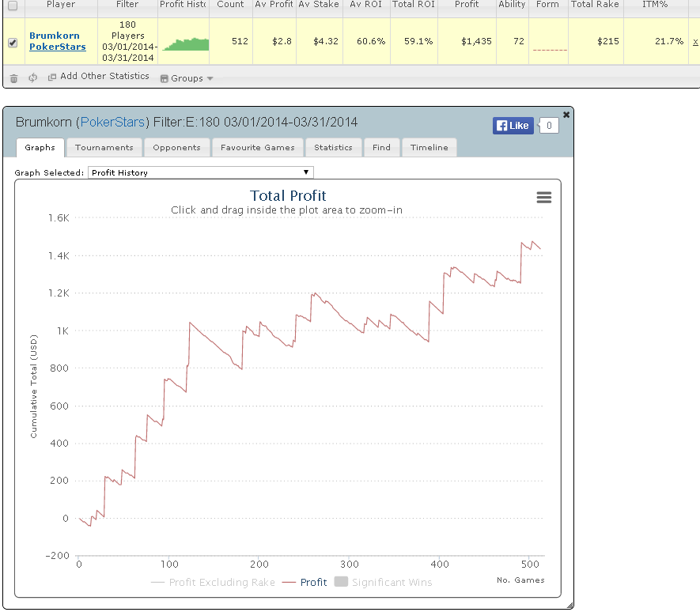Sort by the Profit column header

[467, 5]
